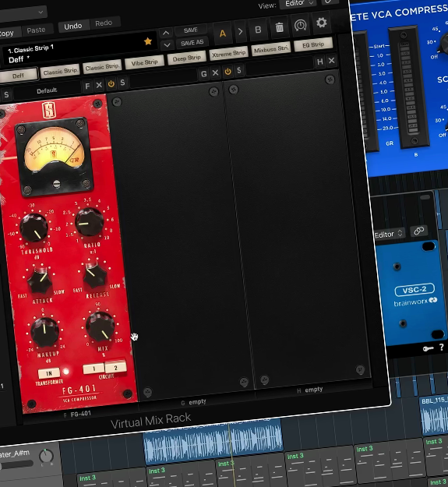Select compare state B

pyautogui.click(x=258, y=30)
